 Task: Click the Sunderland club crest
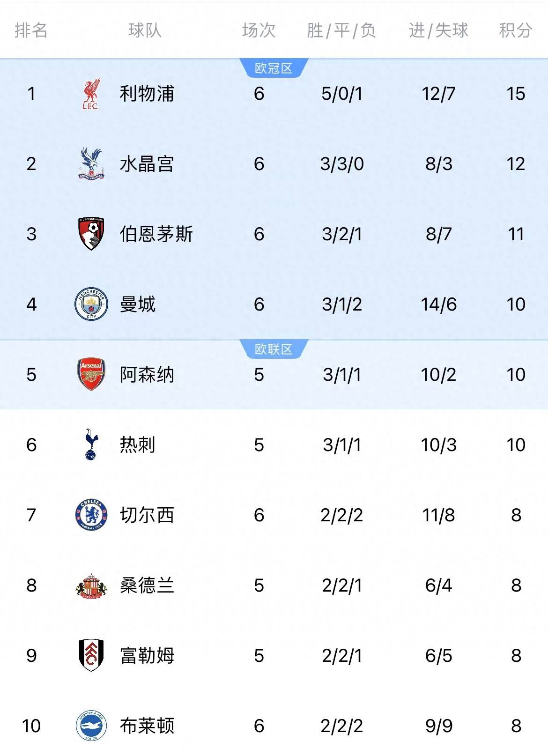91,586
